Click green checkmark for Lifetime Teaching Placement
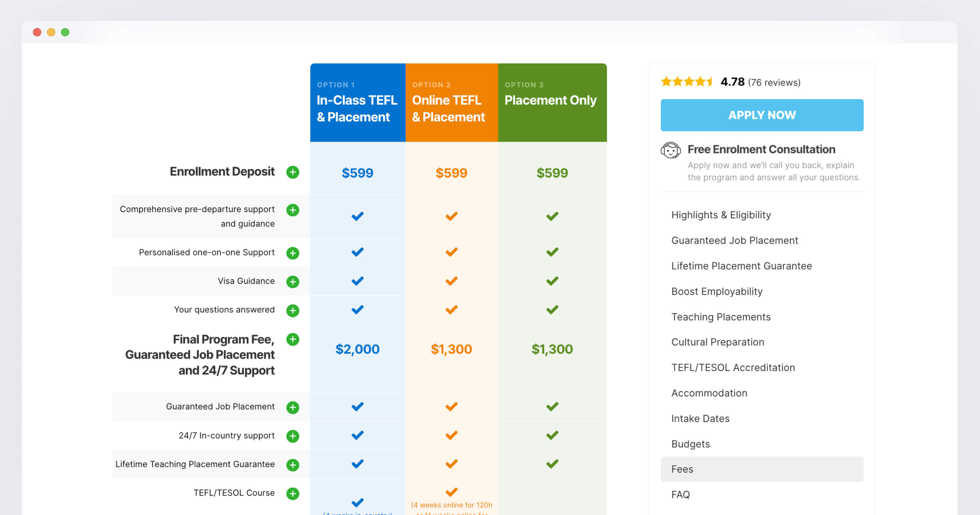 tap(552, 464)
